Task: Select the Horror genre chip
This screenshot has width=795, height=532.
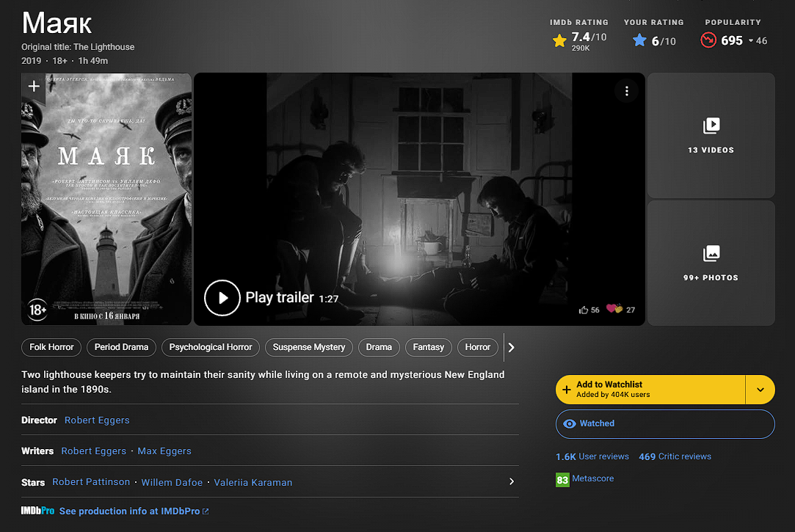Action: coord(478,347)
